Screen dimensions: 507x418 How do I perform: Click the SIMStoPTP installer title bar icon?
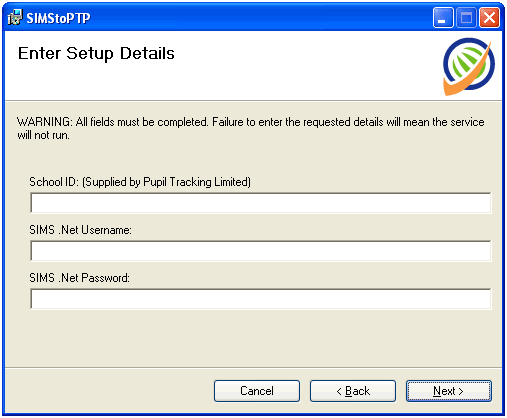click(15, 17)
